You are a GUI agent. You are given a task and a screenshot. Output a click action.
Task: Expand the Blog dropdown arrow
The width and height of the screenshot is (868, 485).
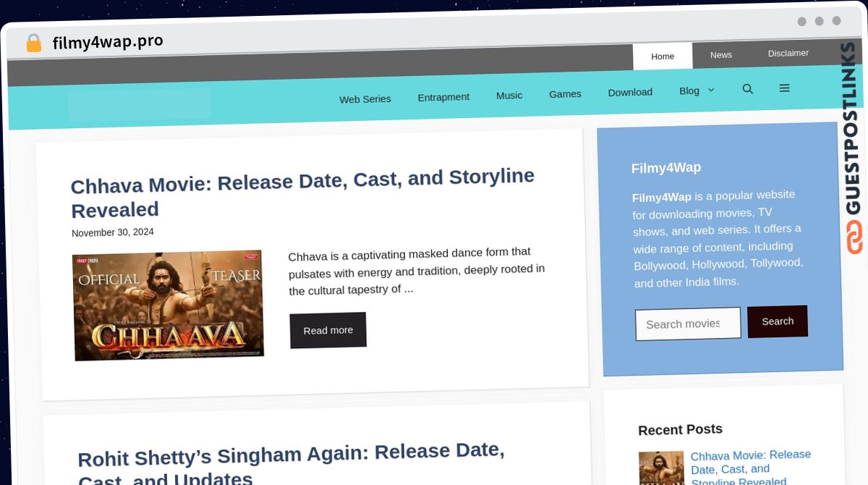[x=710, y=90]
